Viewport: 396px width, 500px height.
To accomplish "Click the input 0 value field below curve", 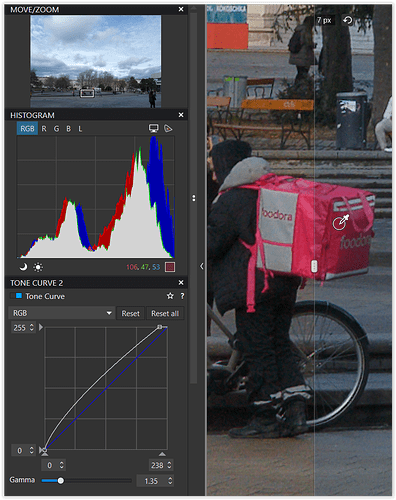I will 50,465.
